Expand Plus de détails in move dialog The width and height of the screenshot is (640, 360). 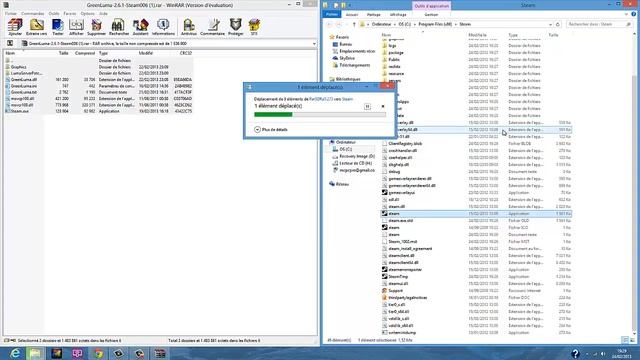pos(271,129)
